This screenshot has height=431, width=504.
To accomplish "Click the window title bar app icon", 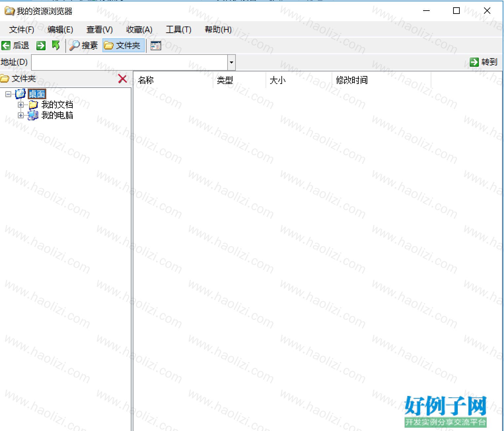I will (x=10, y=11).
